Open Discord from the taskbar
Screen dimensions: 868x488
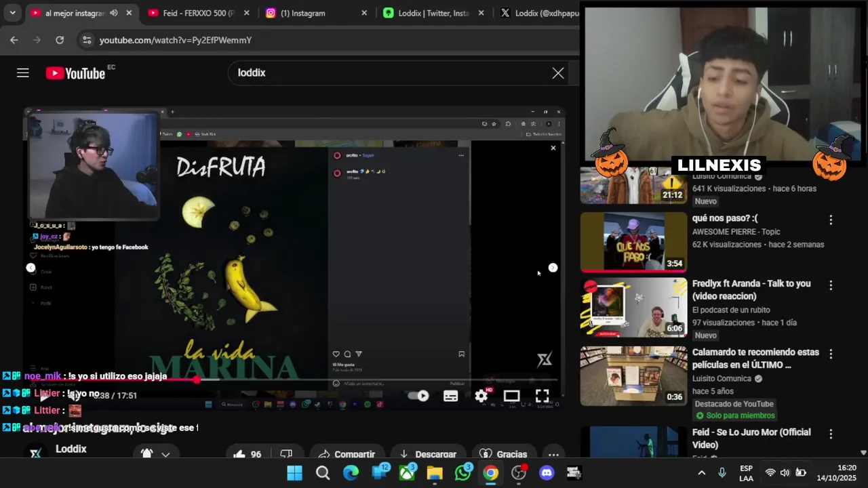click(547, 473)
